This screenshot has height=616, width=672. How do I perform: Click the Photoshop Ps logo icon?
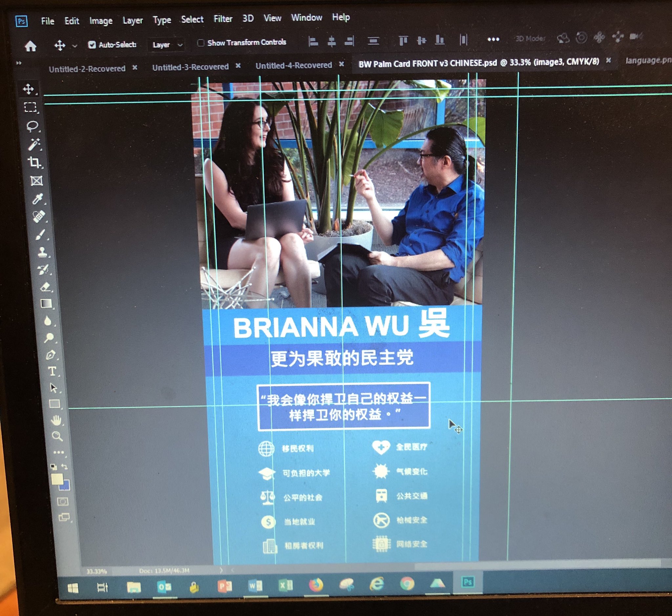(x=22, y=22)
